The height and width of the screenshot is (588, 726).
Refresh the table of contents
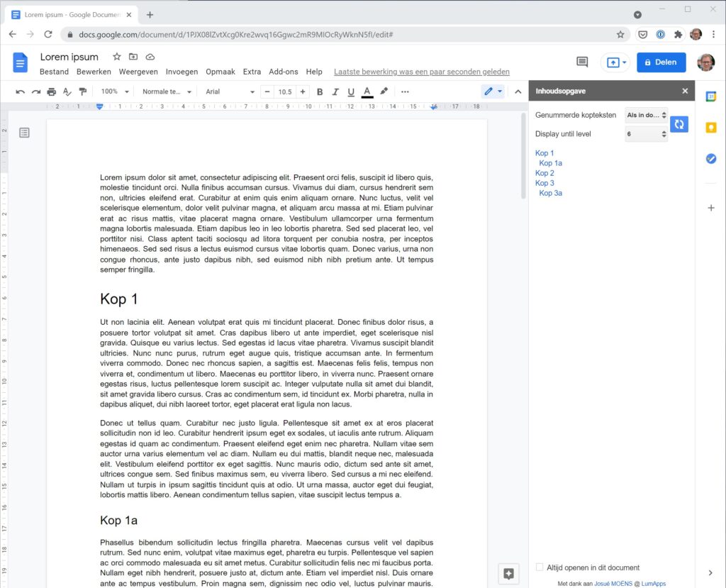point(679,124)
